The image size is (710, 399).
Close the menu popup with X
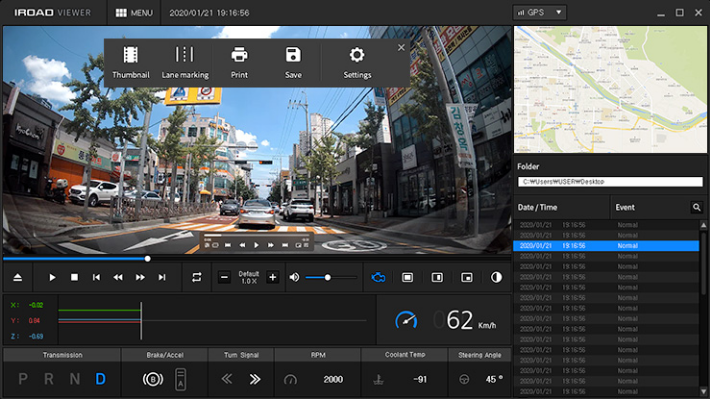[x=401, y=48]
